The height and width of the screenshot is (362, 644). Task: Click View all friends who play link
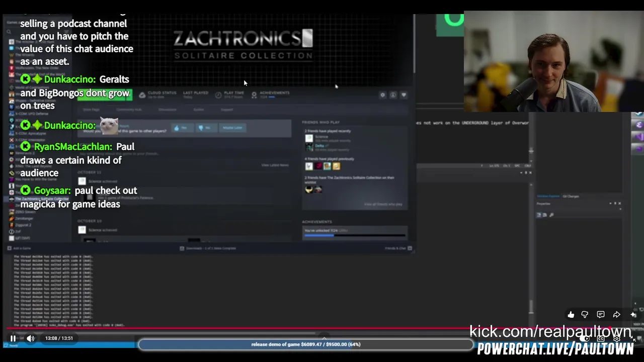coord(383,204)
